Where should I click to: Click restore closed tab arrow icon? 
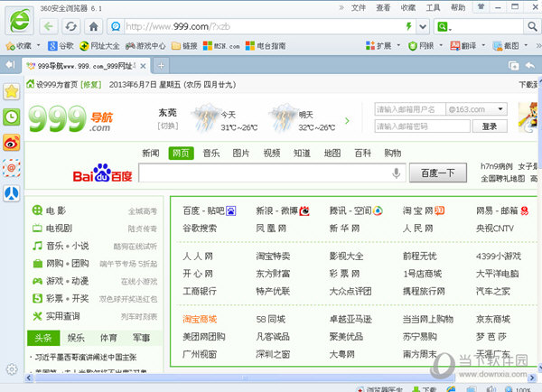pyautogui.click(x=530, y=65)
